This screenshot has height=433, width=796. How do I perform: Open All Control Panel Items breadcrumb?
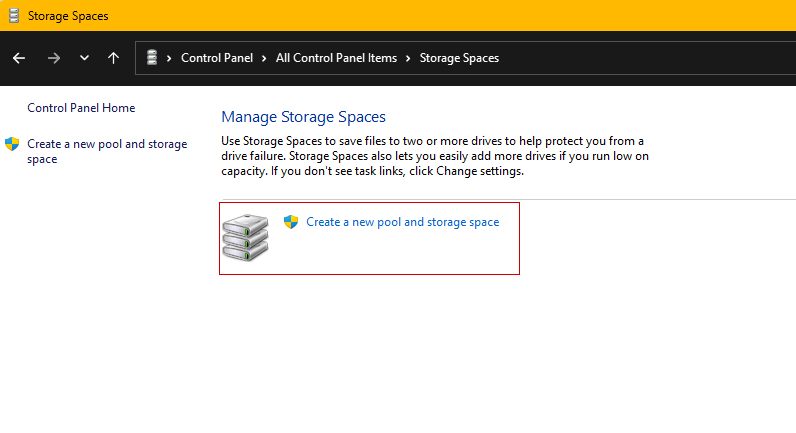pos(336,58)
